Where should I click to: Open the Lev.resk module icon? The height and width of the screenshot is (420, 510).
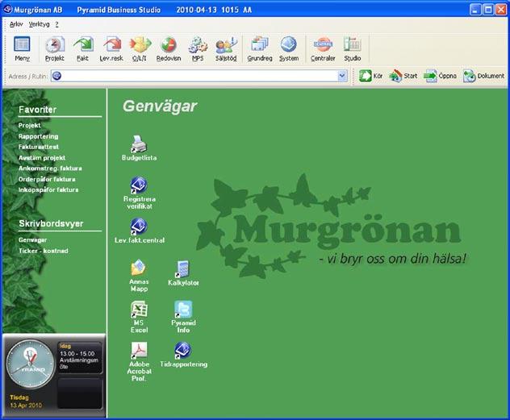tap(111, 48)
